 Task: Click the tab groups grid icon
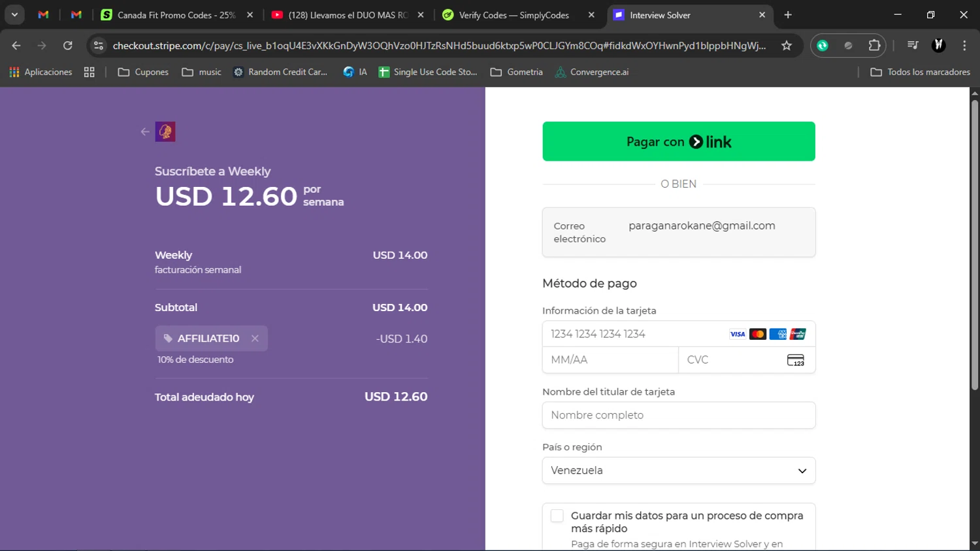[x=90, y=72]
